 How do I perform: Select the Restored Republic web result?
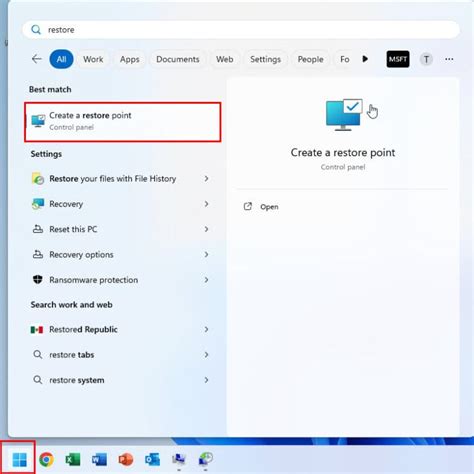point(120,329)
